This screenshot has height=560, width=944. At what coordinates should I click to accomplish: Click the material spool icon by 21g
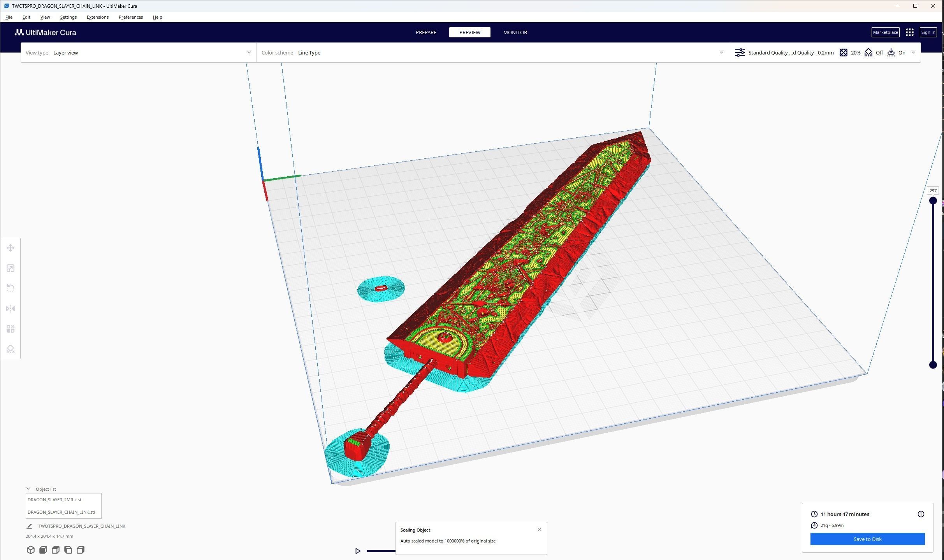(x=814, y=525)
